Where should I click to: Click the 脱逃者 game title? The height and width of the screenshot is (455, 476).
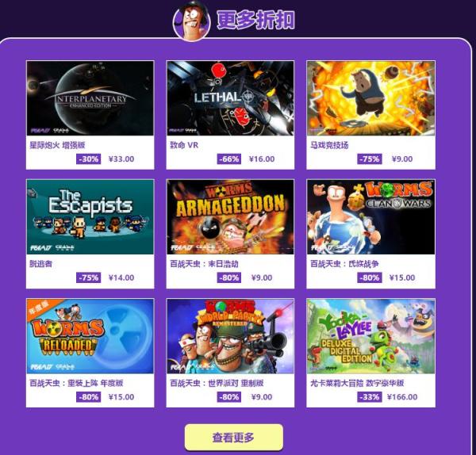(40, 264)
